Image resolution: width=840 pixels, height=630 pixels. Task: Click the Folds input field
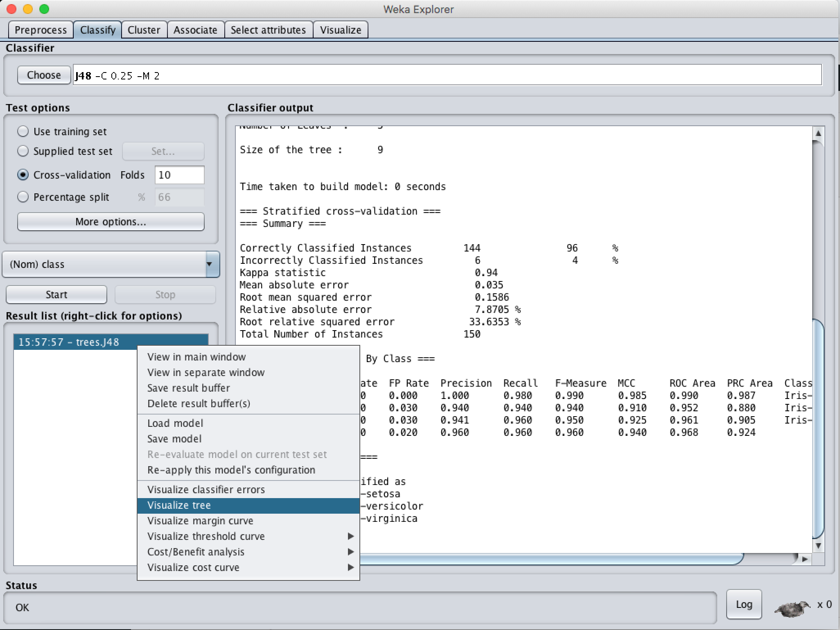[x=179, y=175]
